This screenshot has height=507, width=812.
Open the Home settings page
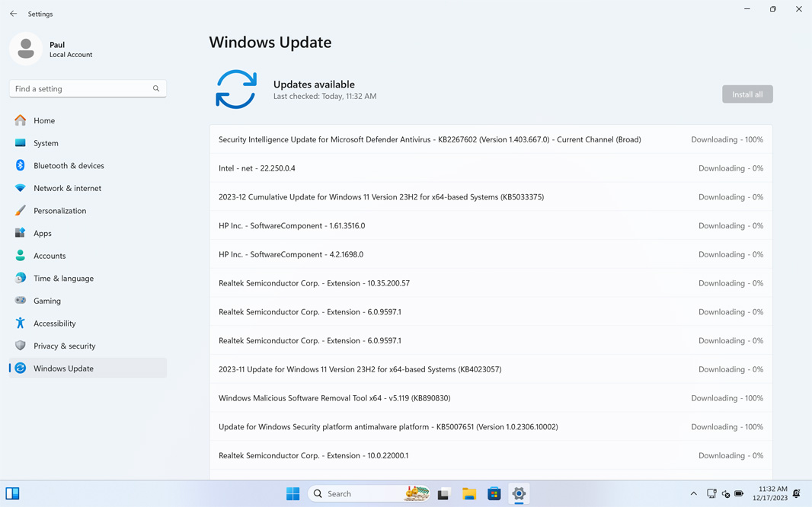[88, 120]
